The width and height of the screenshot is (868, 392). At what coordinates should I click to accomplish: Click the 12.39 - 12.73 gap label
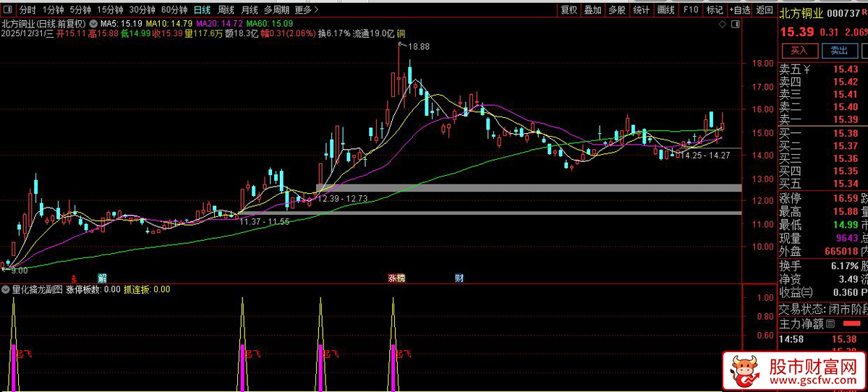pyautogui.click(x=344, y=198)
